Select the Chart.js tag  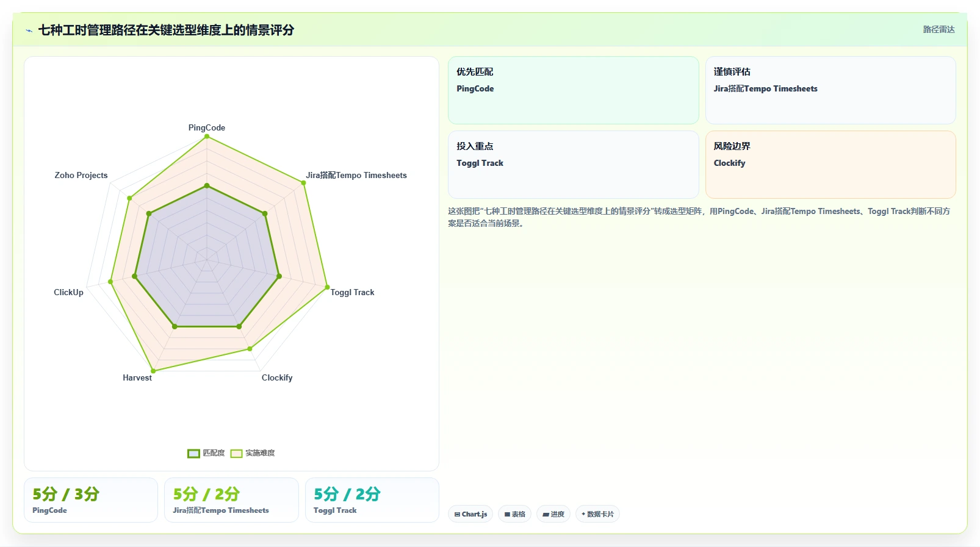coord(470,514)
